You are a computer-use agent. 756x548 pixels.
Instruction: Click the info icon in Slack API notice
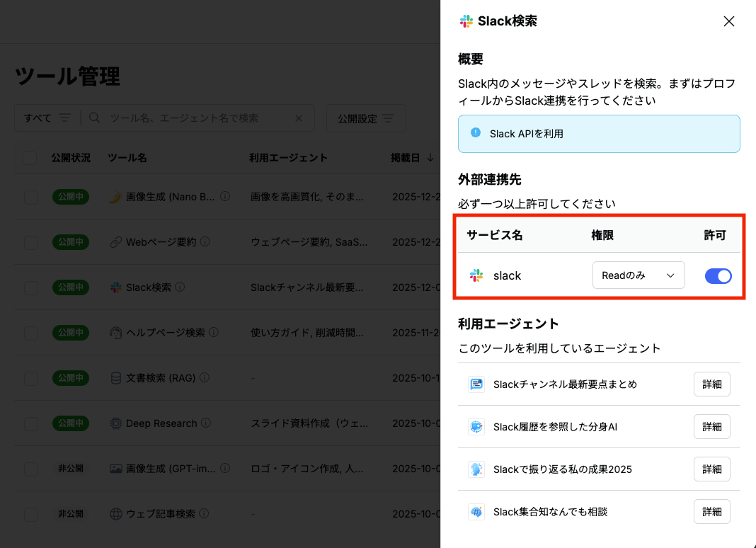coord(476,132)
